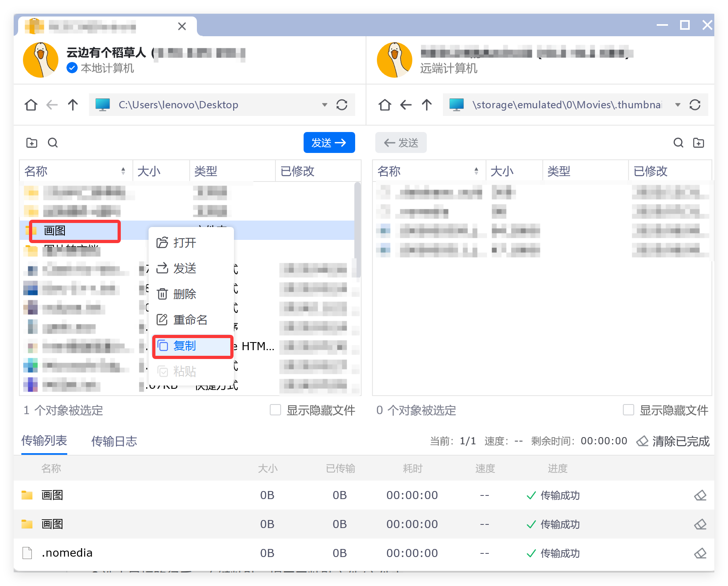The width and height of the screenshot is (728, 586).
Task: Click local 大小 column header
Action: pyautogui.click(x=161, y=171)
